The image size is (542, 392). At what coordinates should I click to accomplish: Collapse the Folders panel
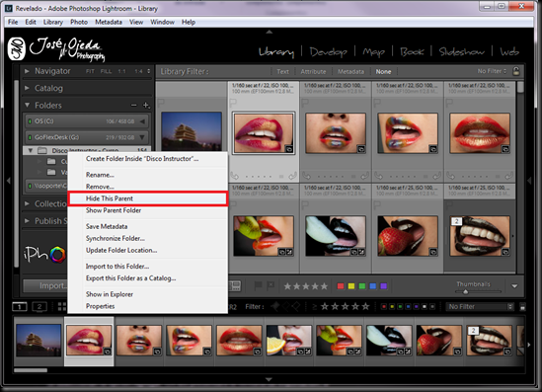tap(27, 105)
